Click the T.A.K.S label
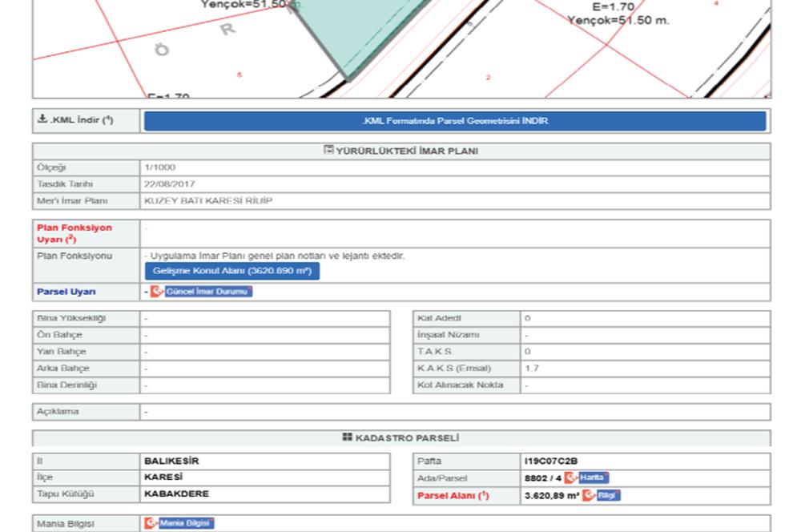 pyautogui.click(x=435, y=352)
